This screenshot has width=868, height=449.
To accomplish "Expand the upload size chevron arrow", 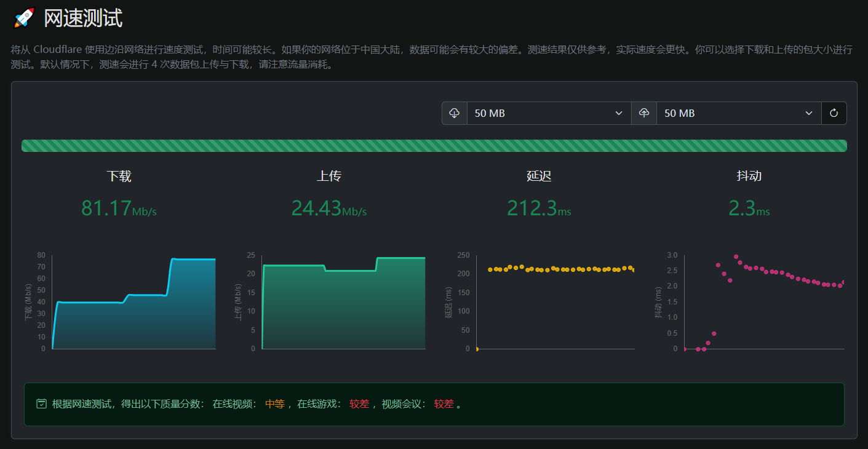I will point(809,113).
